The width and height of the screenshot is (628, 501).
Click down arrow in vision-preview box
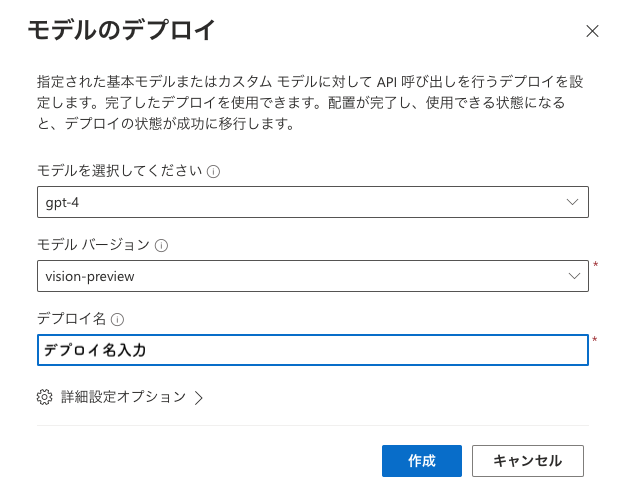pos(574,276)
